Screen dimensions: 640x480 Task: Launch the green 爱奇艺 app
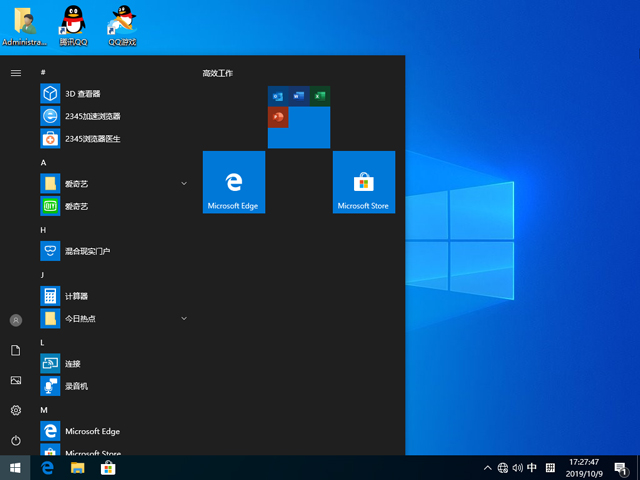(114, 206)
